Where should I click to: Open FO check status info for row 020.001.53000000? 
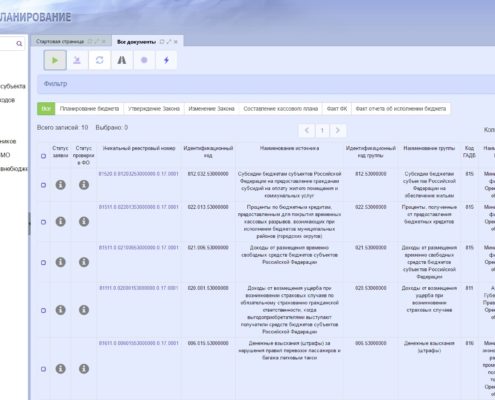(84, 310)
